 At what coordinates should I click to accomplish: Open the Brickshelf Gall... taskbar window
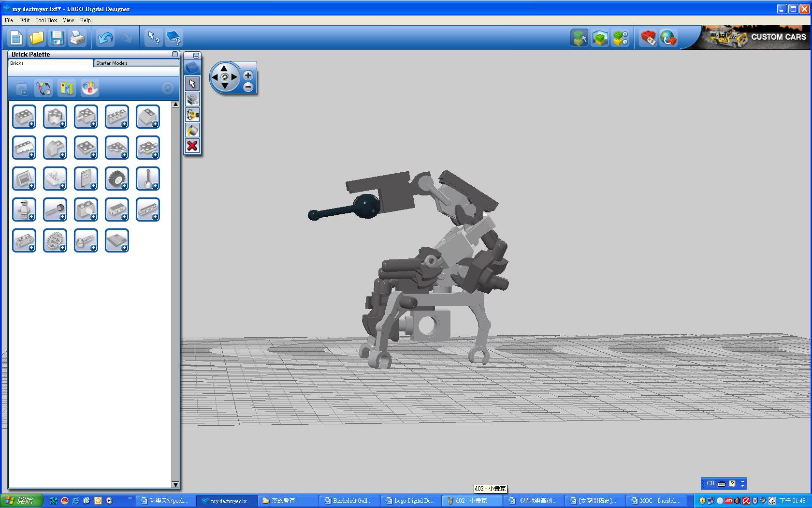click(x=348, y=501)
